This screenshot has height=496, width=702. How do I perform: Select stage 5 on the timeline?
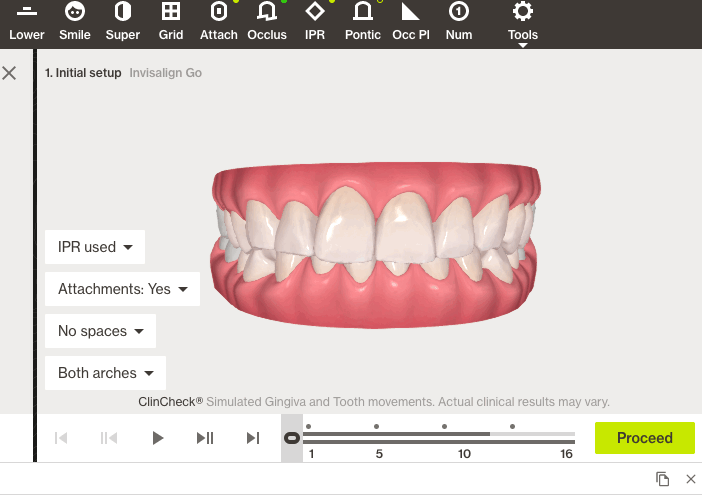pyautogui.click(x=379, y=454)
